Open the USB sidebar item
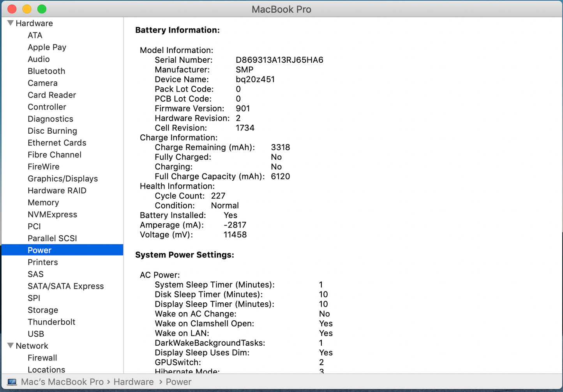The image size is (563, 392). (36, 334)
